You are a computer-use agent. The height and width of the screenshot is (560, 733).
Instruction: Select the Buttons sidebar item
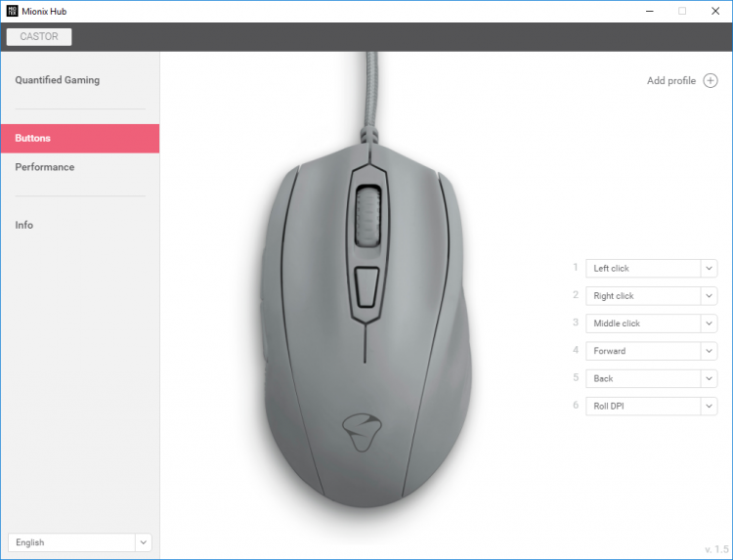click(x=80, y=139)
